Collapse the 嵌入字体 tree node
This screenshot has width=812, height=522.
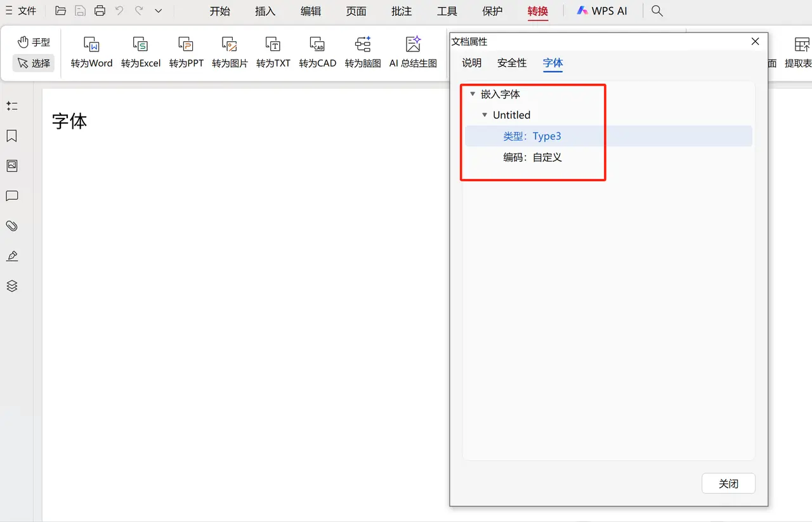pos(473,93)
